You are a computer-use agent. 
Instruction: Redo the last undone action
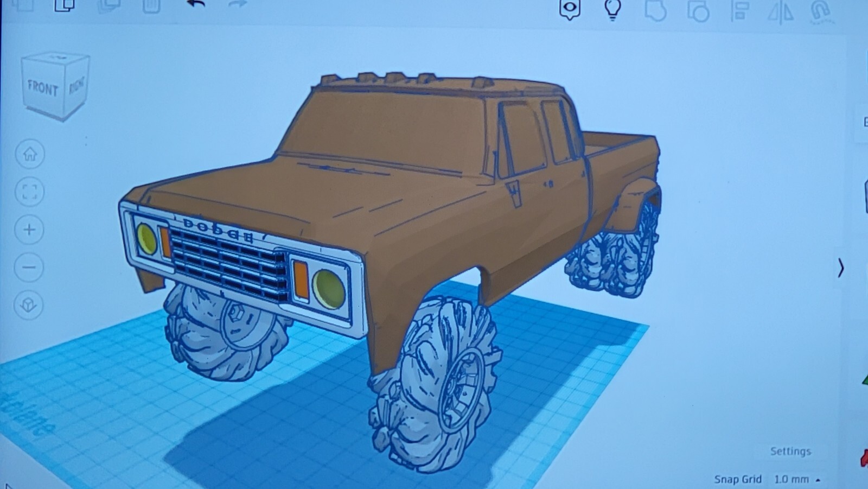238,4
